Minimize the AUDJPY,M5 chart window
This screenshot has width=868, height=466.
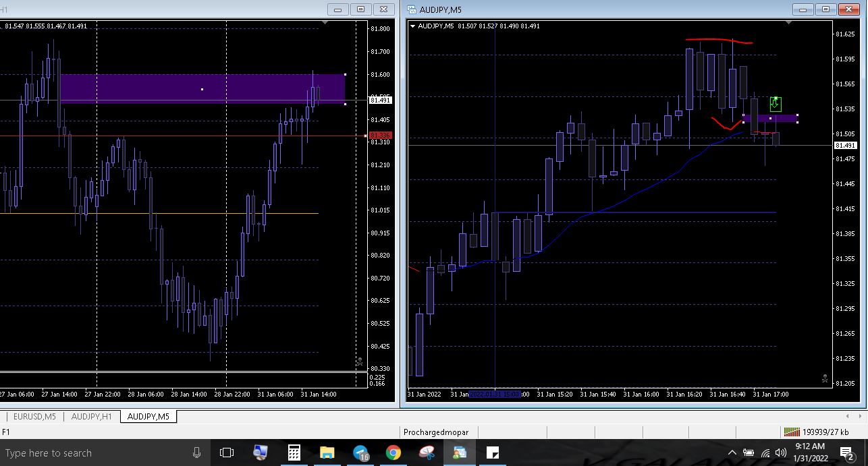coord(802,9)
